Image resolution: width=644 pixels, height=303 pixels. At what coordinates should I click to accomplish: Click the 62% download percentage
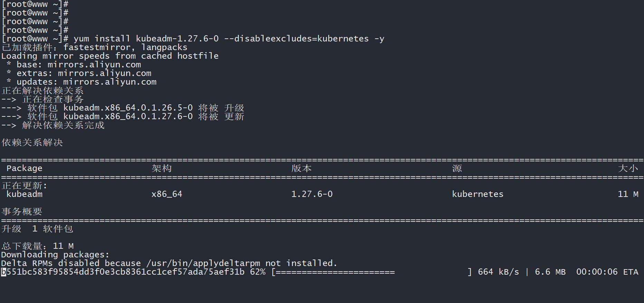click(x=258, y=272)
